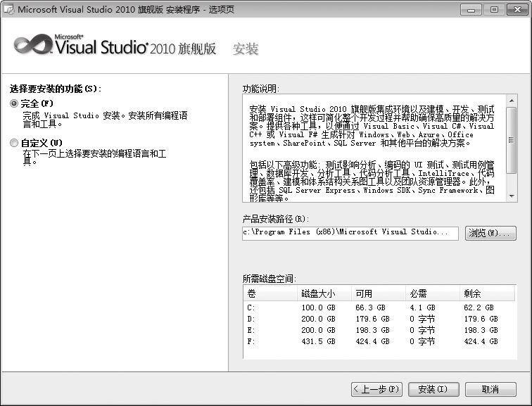This screenshot has width=532, height=406.
Task: Click the product install path field
Action: coord(350,233)
